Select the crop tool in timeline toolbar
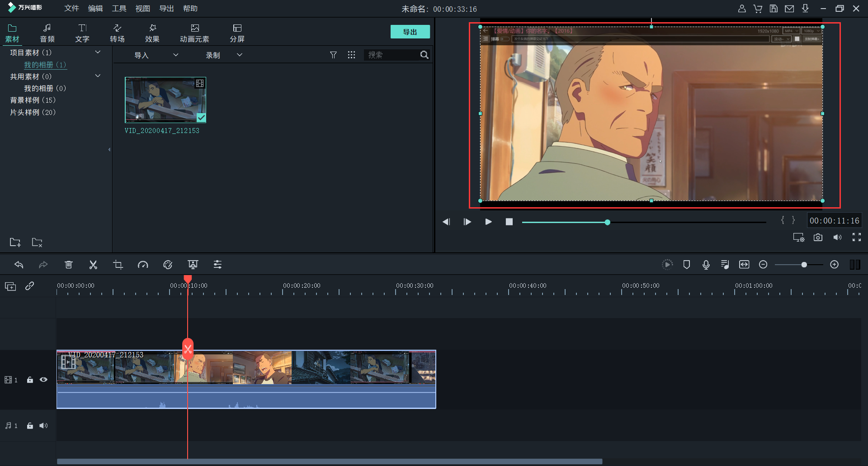 (118, 265)
